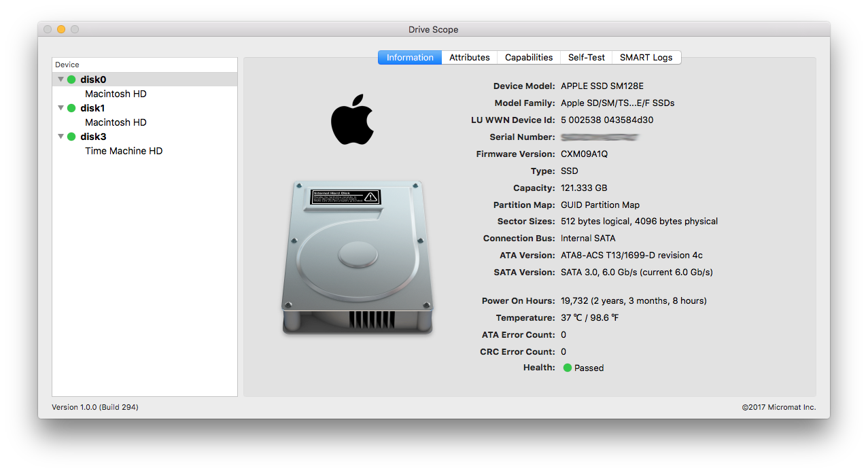The height and width of the screenshot is (473, 868).
Task: Click the Device Model label
Action: pos(524,86)
